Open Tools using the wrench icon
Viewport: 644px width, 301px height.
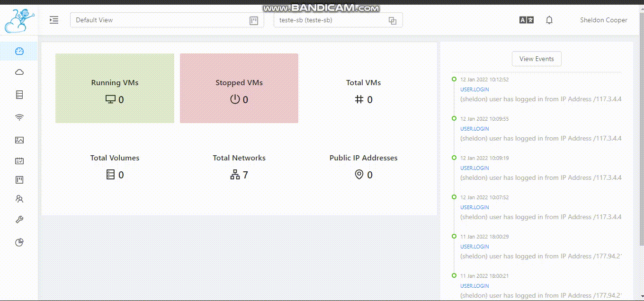19,219
